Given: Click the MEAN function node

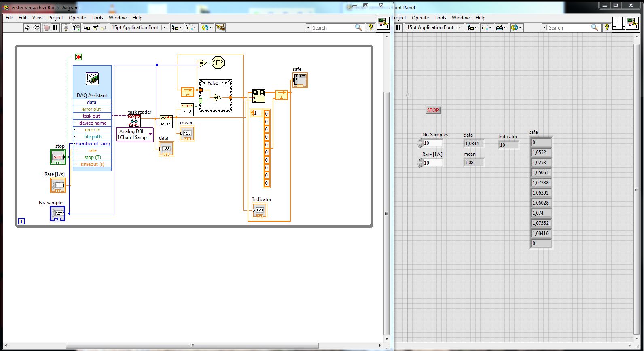Looking at the screenshot, I should coord(166,122).
